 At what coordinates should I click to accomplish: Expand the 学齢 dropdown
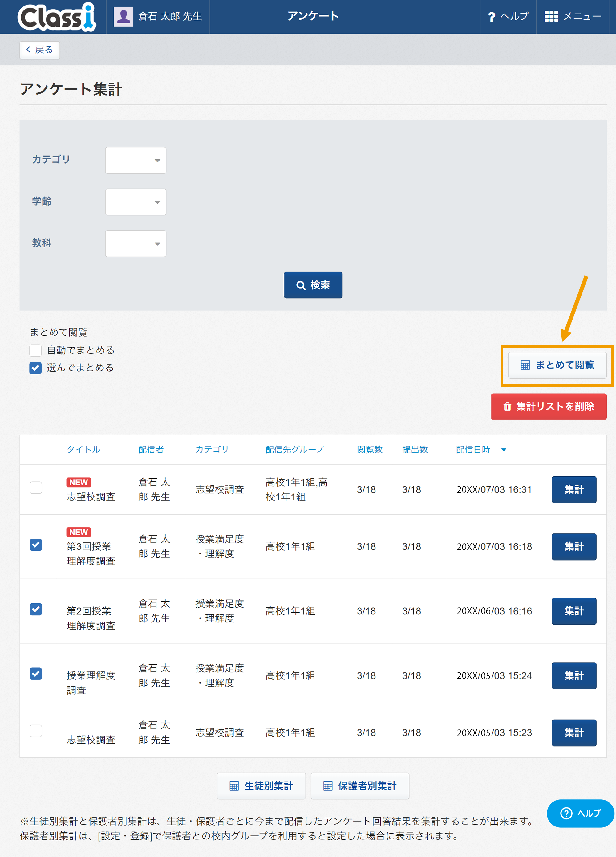pyautogui.click(x=136, y=202)
